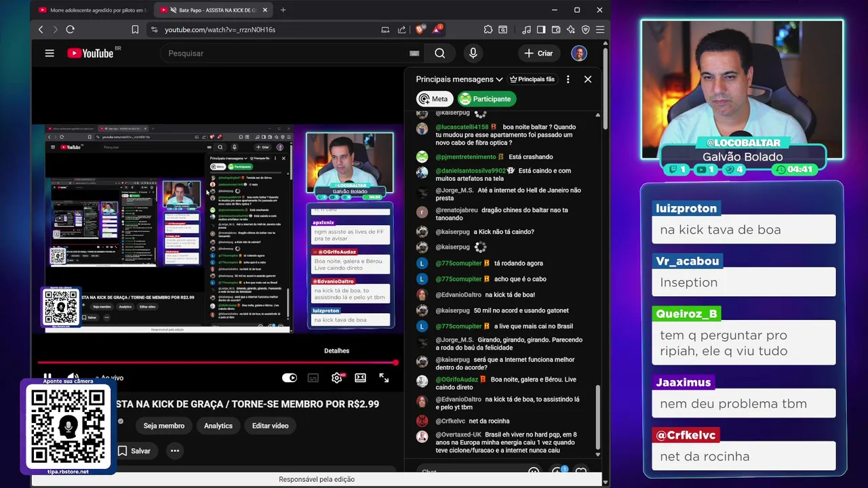
Task: Open more actions three dots below video
Action: pos(174,451)
